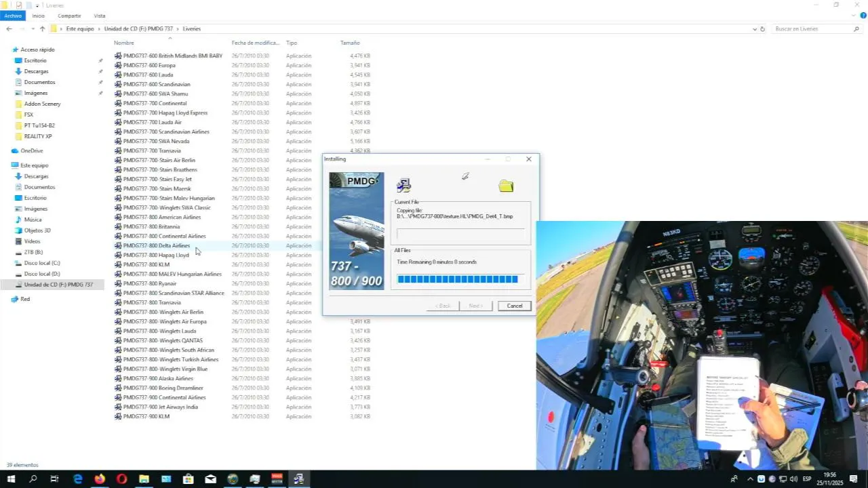Select the 'PMDG737-800 Ryanair' file
Screen dimensions: 868x488
[x=150, y=283]
